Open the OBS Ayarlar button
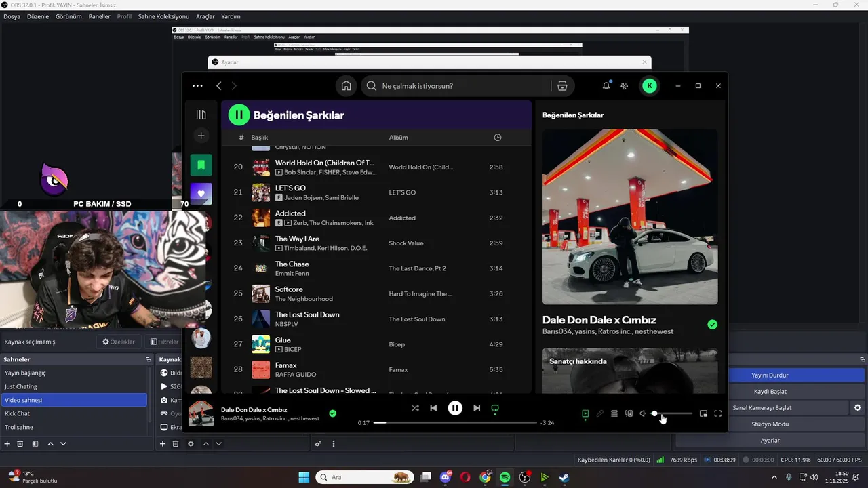This screenshot has width=868, height=488. [770, 440]
